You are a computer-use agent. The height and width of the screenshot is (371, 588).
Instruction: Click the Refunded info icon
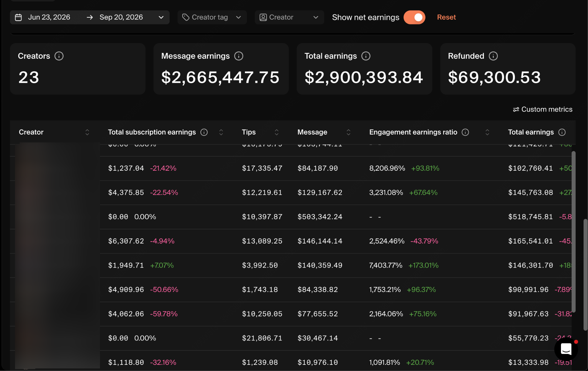click(493, 56)
